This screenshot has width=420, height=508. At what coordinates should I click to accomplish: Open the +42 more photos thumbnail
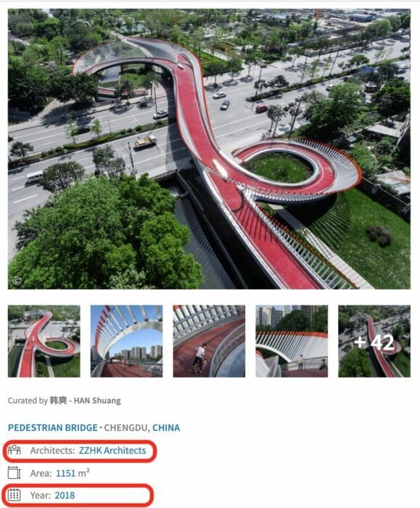(374, 341)
